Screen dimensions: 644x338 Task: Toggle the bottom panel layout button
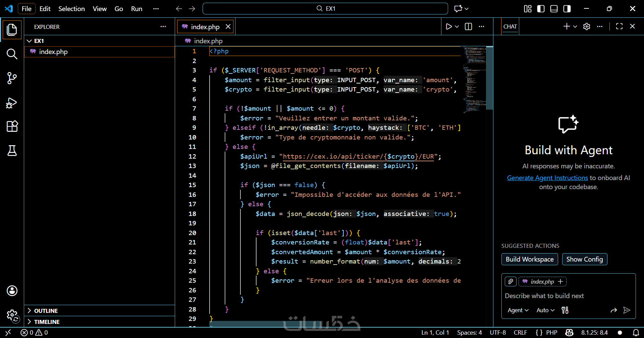click(x=554, y=9)
